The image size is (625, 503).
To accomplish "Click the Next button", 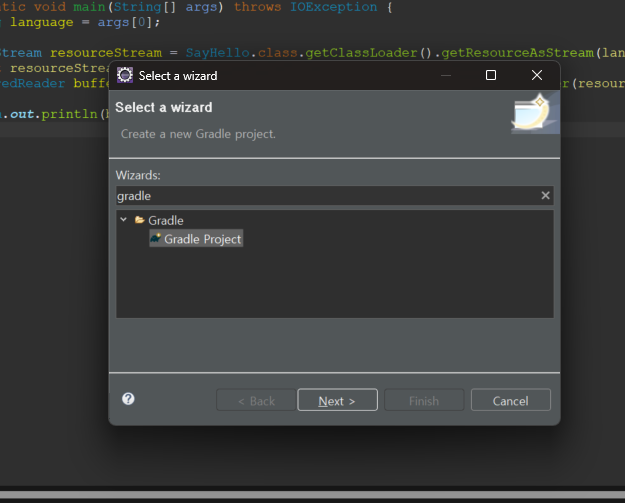I will point(337,400).
